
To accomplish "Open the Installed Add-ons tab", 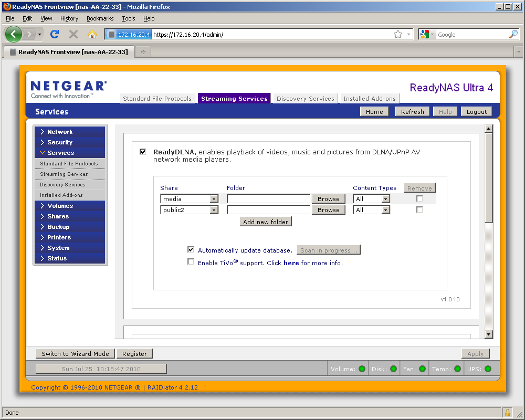I will tap(369, 99).
